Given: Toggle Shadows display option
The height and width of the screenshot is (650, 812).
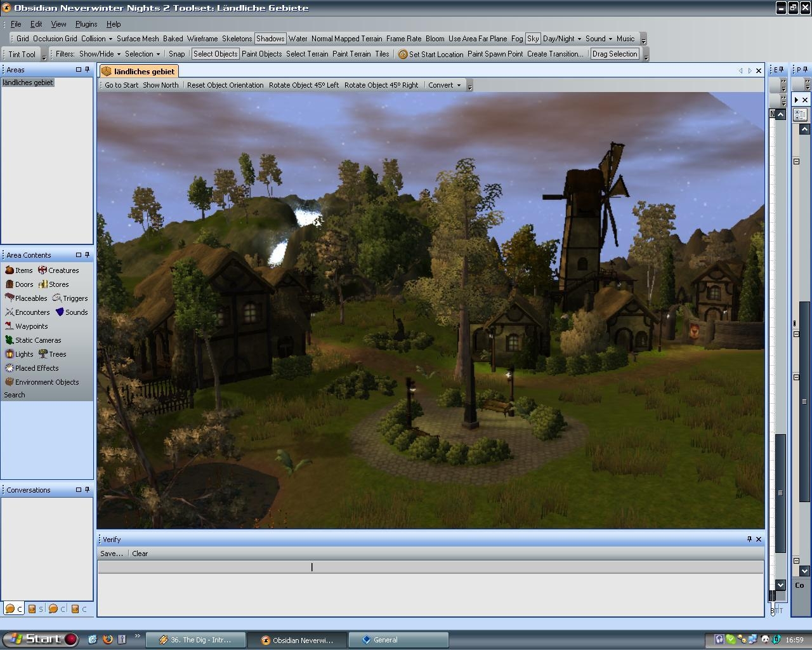Looking at the screenshot, I should [270, 39].
